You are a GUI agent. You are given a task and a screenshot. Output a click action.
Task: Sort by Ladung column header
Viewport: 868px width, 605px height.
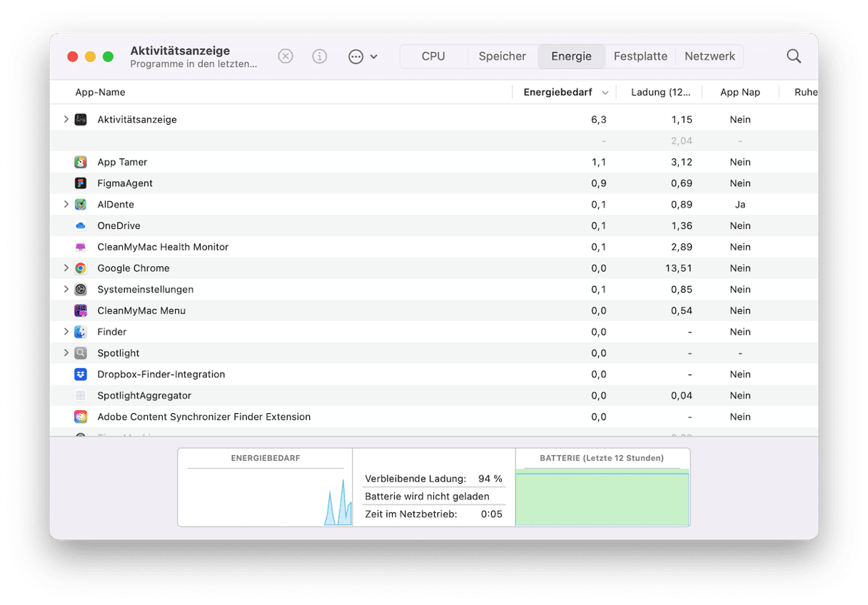660,92
